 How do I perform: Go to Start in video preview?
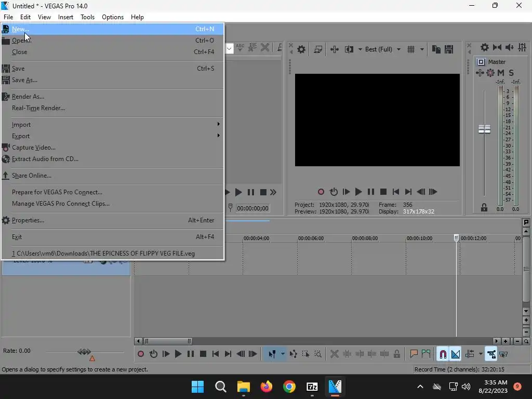click(x=395, y=192)
